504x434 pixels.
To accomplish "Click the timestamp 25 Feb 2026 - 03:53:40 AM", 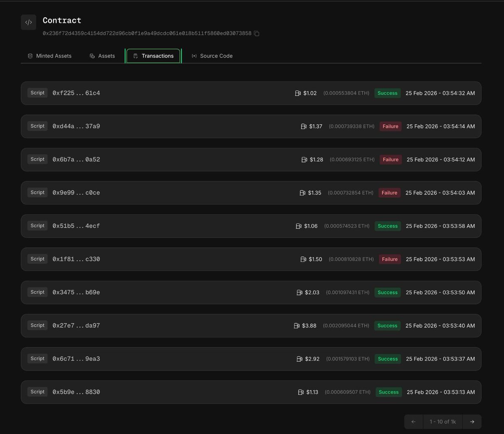I will (x=440, y=326).
